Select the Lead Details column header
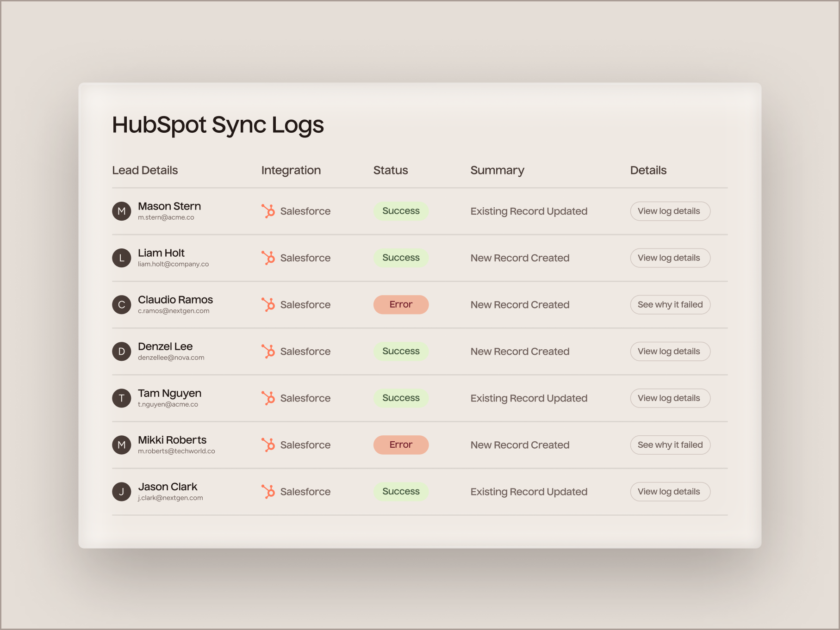The height and width of the screenshot is (630, 840). point(145,170)
